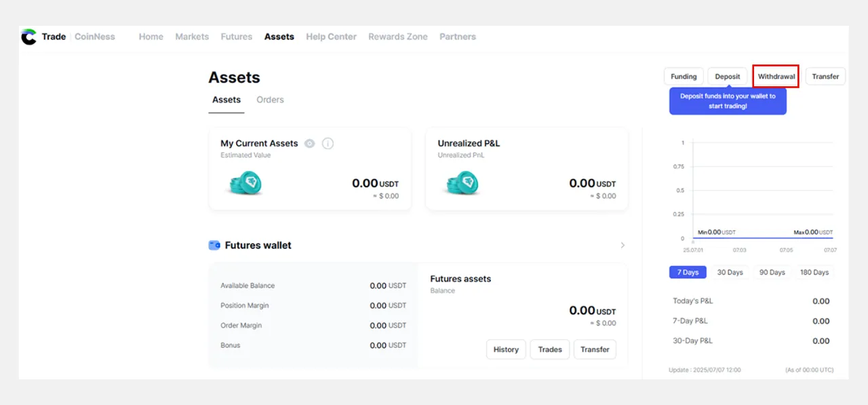Click the Futures wallet icon
Image resolution: width=868 pixels, height=405 pixels.
point(214,246)
